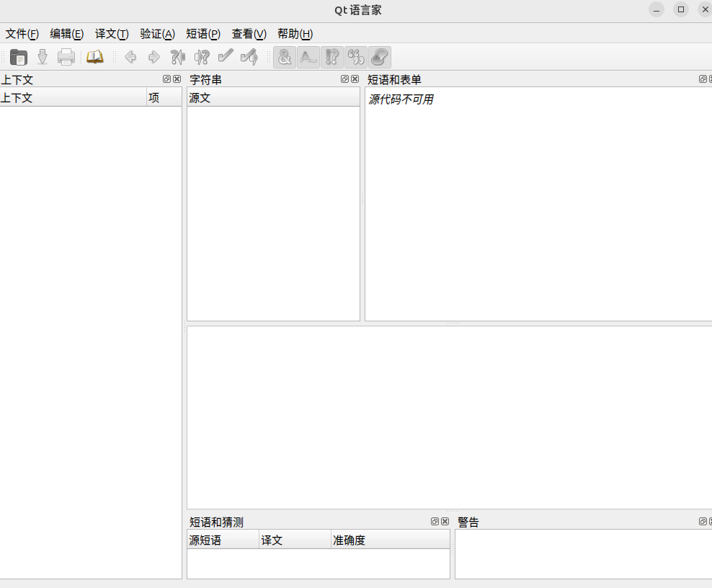Float the 短语和表单 dock panel
The height and width of the screenshot is (588, 712).
pyautogui.click(x=703, y=79)
